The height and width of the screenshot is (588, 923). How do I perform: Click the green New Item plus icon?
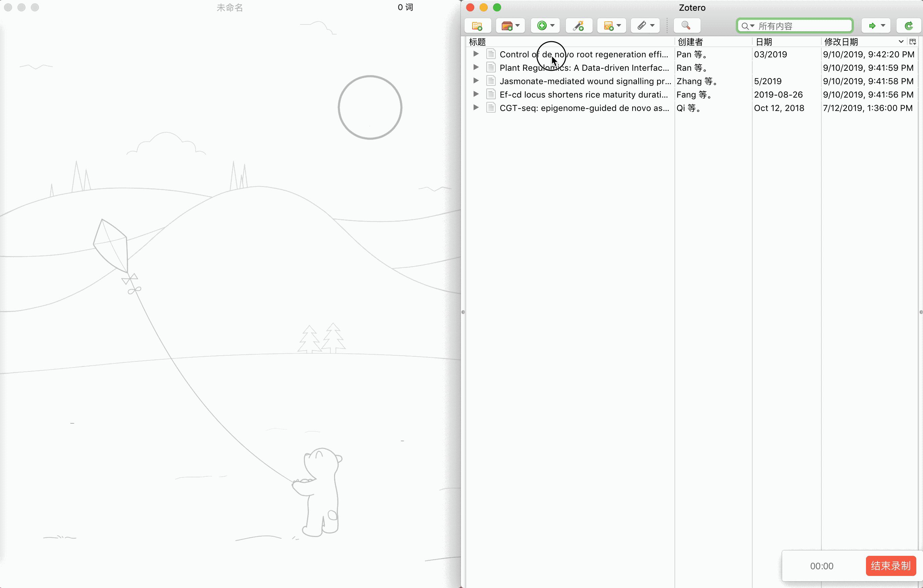542,26
